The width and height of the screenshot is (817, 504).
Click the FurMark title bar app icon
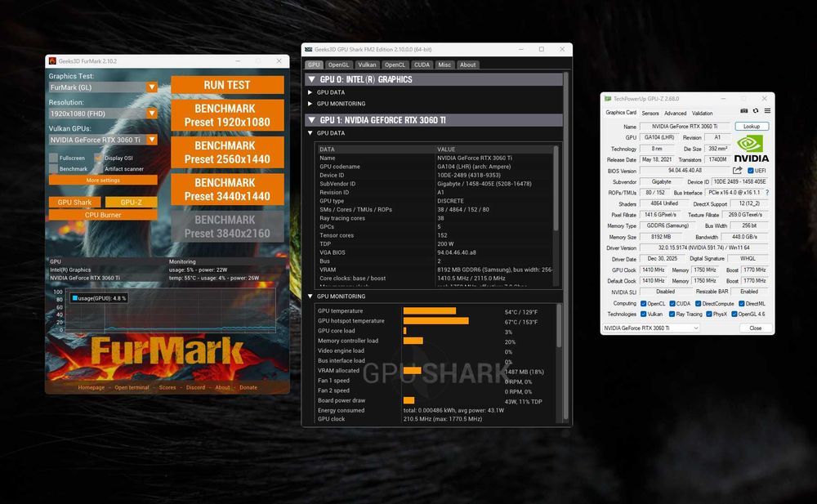point(52,61)
